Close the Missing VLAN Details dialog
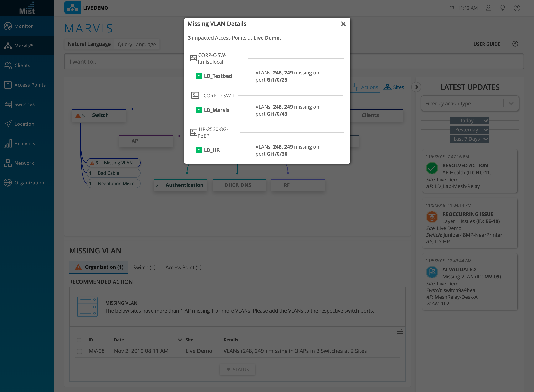534x392 pixels. tap(343, 24)
